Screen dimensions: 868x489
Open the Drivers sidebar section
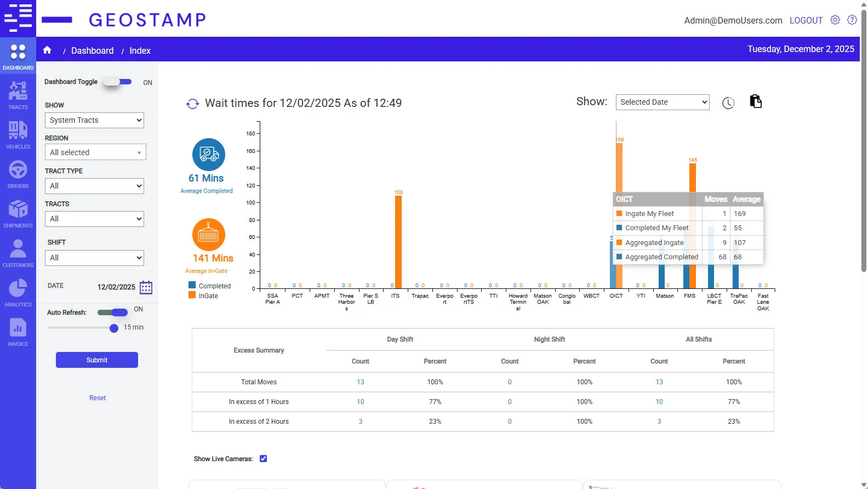[18, 174]
